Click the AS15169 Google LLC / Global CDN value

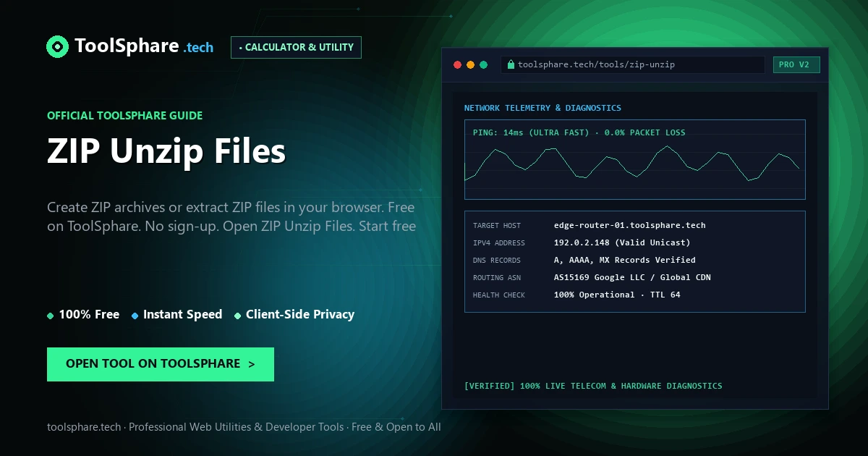coord(632,277)
